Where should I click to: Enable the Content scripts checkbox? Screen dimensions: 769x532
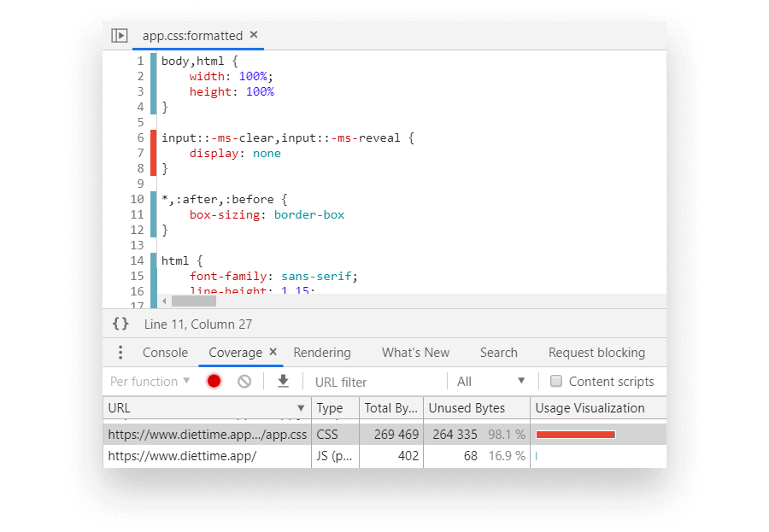click(x=555, y=381)
